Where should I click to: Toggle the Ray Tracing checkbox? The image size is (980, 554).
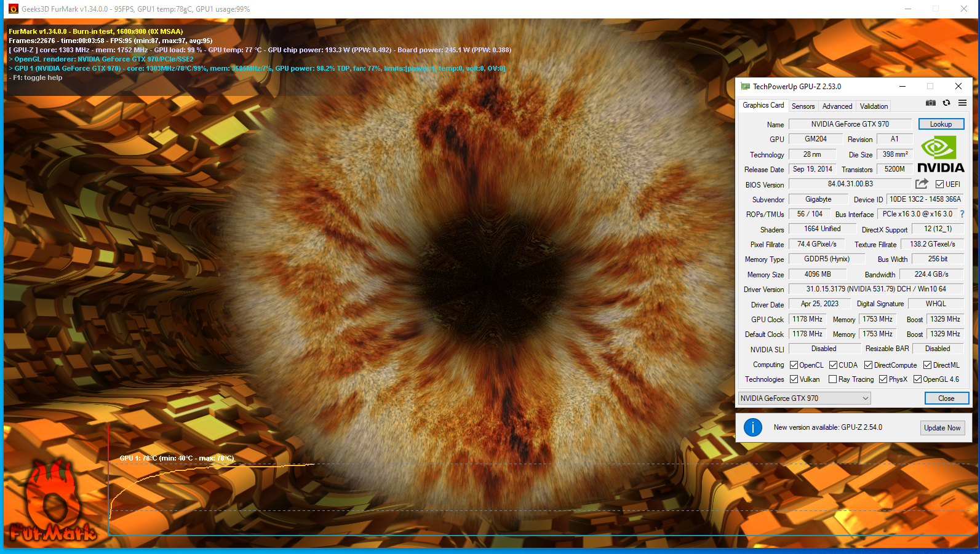[833, 379]
